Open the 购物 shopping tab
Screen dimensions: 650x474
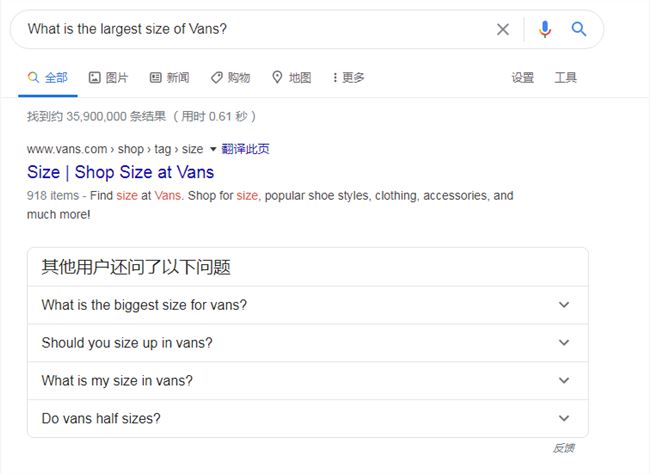click(x=230, y=78)
